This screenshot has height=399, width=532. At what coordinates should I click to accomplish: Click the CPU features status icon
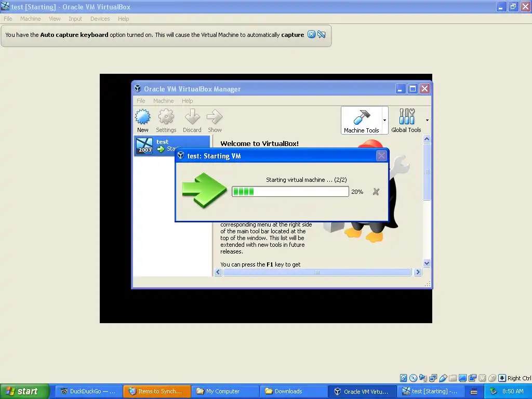click(x=482, y=378)
